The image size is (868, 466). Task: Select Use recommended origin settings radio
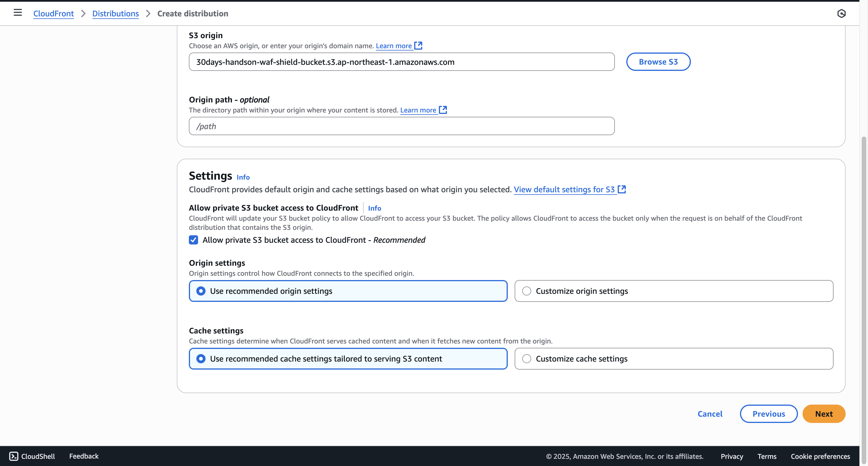point(201,291)
